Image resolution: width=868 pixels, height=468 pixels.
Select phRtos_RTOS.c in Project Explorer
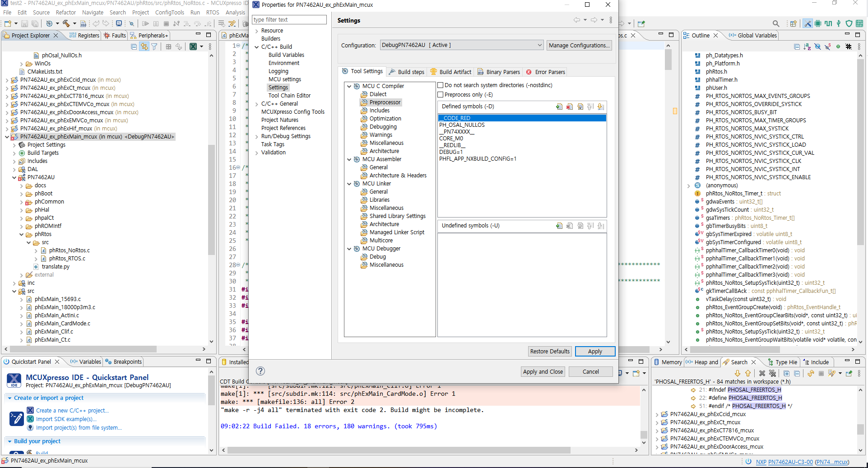(x=67, y=259)
